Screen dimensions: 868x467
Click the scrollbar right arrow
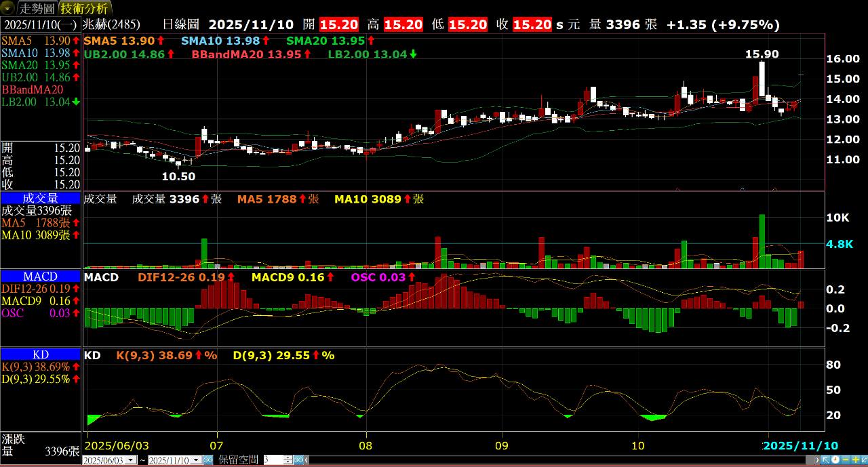[817, 460]
